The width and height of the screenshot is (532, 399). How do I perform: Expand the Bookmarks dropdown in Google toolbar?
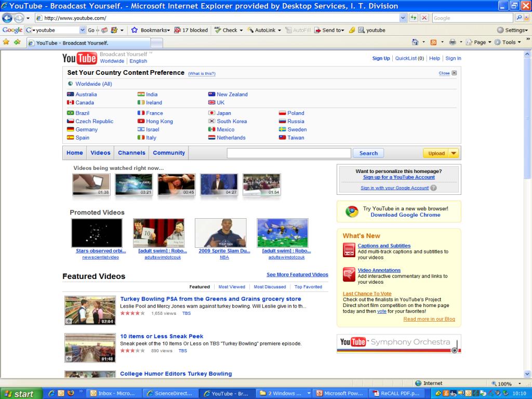pyautogui.click(x=168, y=30)
